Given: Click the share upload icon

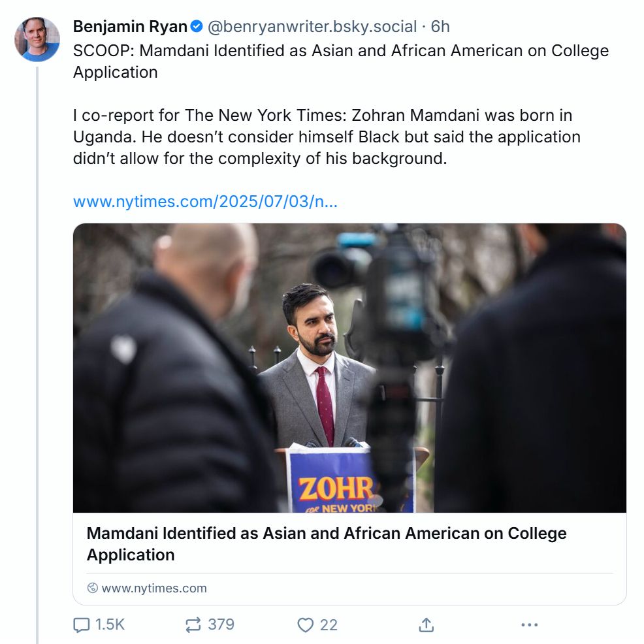Looking at the screenshot, I should [425, 625].
